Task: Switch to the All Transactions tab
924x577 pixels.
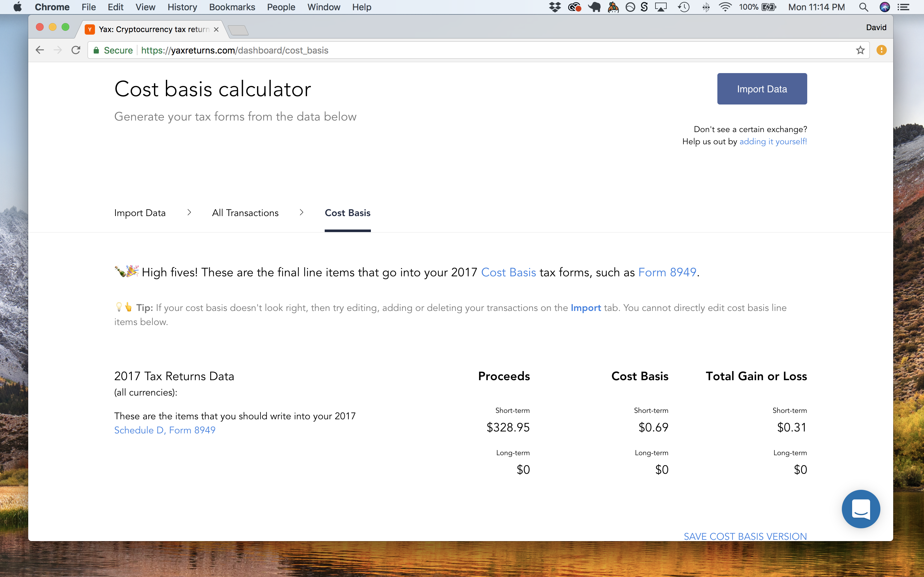Action: (x=245, y=213)
